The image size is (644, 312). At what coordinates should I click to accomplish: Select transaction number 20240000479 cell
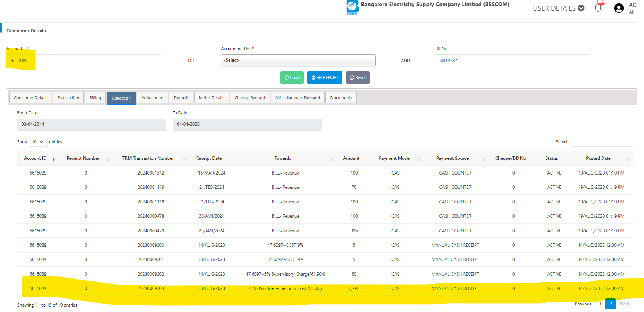point(151,231)
